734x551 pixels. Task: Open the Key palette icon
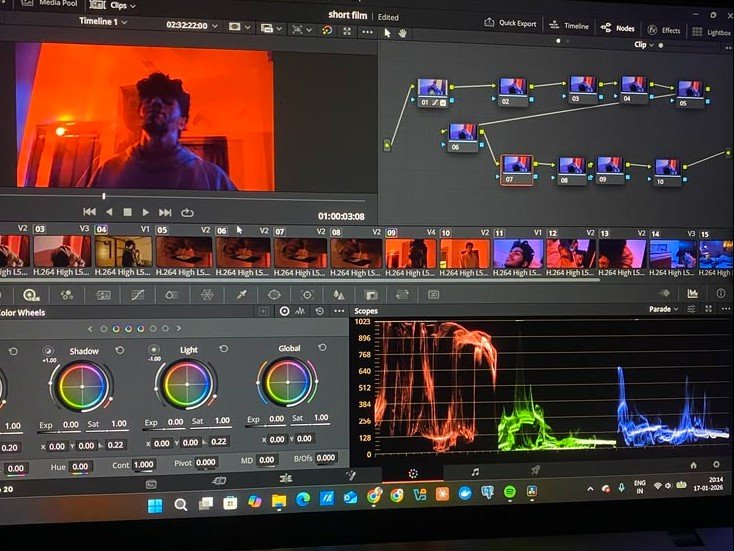coord(371,294)
